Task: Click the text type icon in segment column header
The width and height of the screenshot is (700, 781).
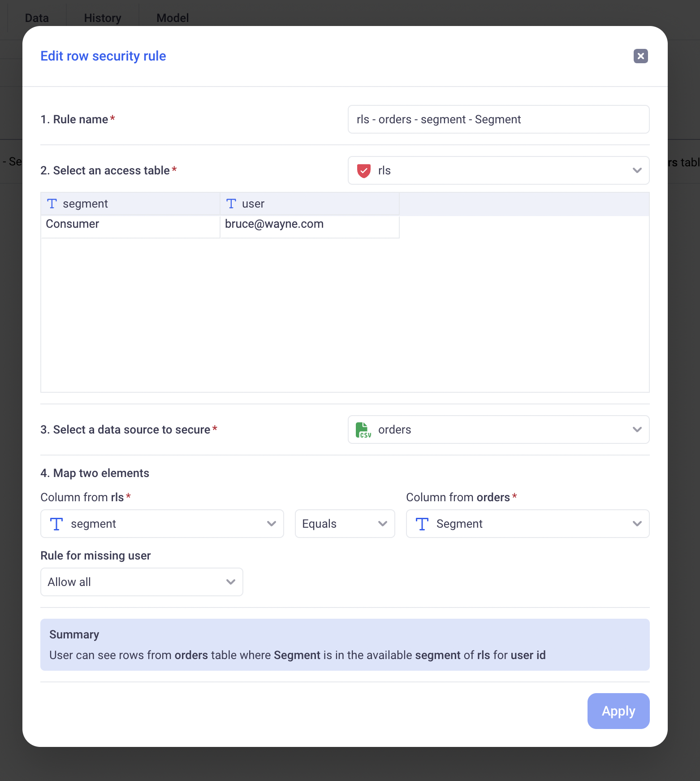Action: 52,204
